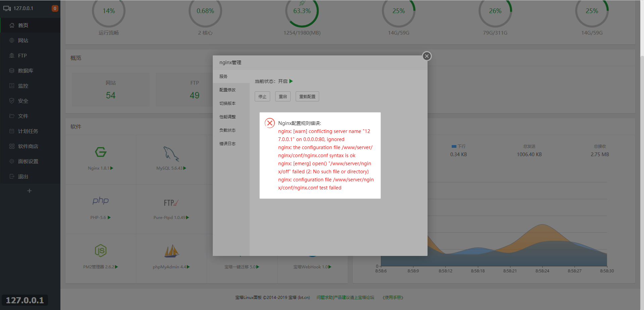Open the 网站 sidebar section
This screenshot has width=644, height=310.
click(22, 40)
